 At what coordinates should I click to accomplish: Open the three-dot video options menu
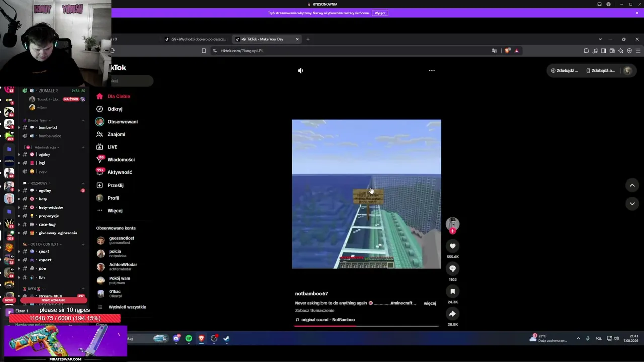(x=432, y=71)
